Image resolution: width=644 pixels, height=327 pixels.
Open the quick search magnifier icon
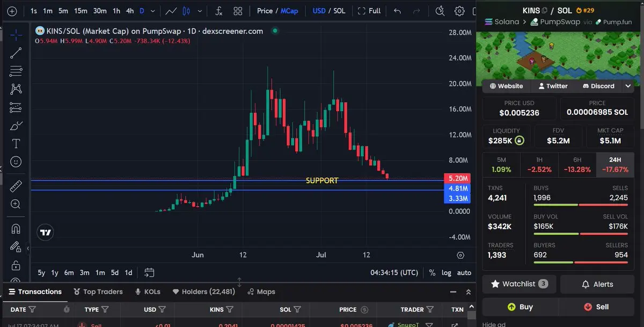pyautogui.click(x=440, y=11)
